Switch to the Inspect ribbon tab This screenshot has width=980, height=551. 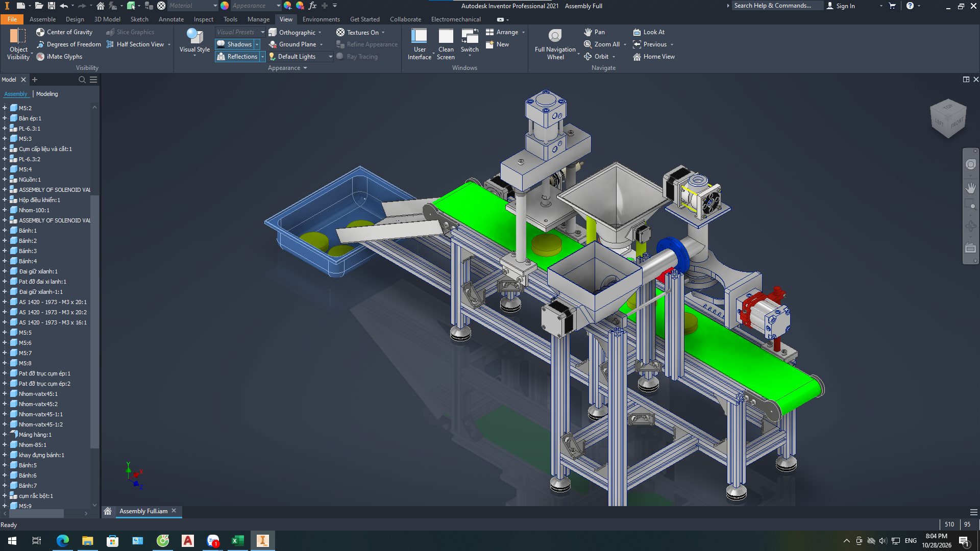203,19
